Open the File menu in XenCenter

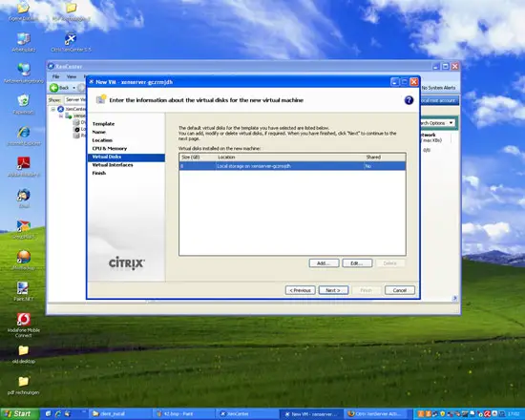click(x=56, y=76)
